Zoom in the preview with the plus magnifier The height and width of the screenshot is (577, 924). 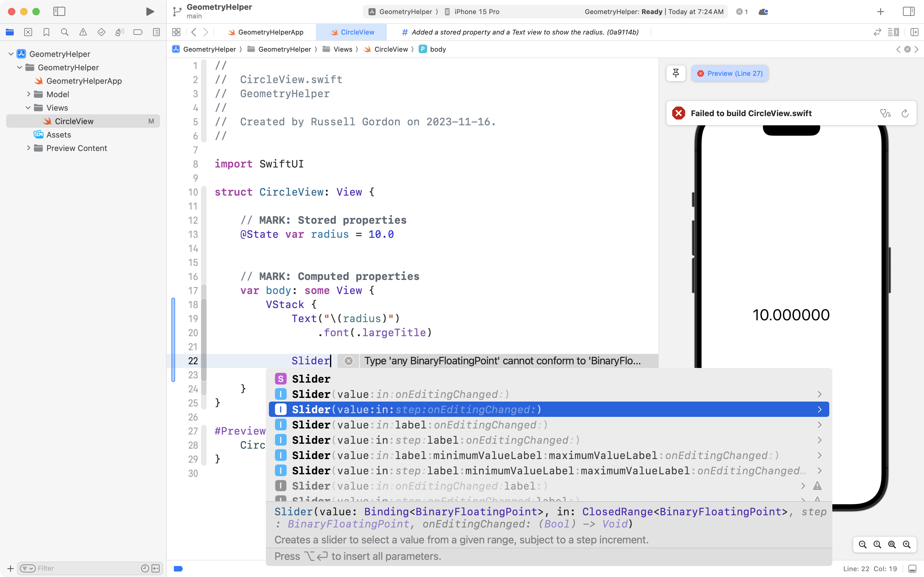907,545
